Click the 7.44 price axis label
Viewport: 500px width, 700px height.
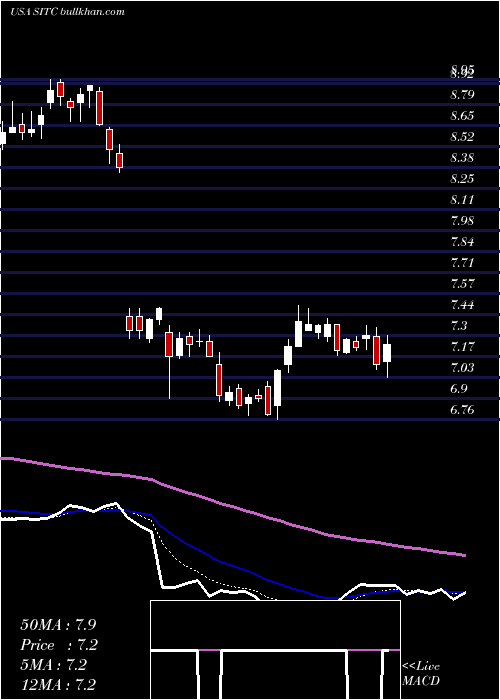[462, 305]
